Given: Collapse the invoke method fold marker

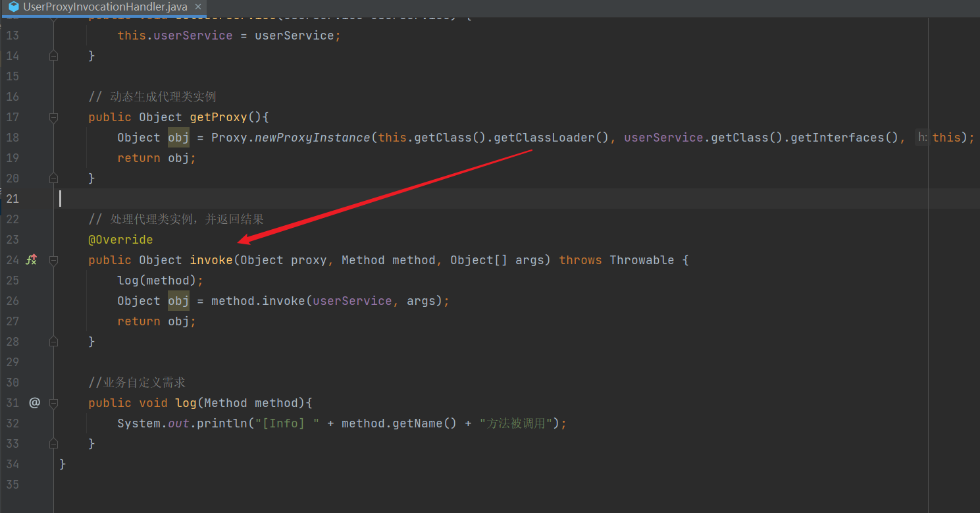Looking at the screenshot, I should click(x=53, y=260).
